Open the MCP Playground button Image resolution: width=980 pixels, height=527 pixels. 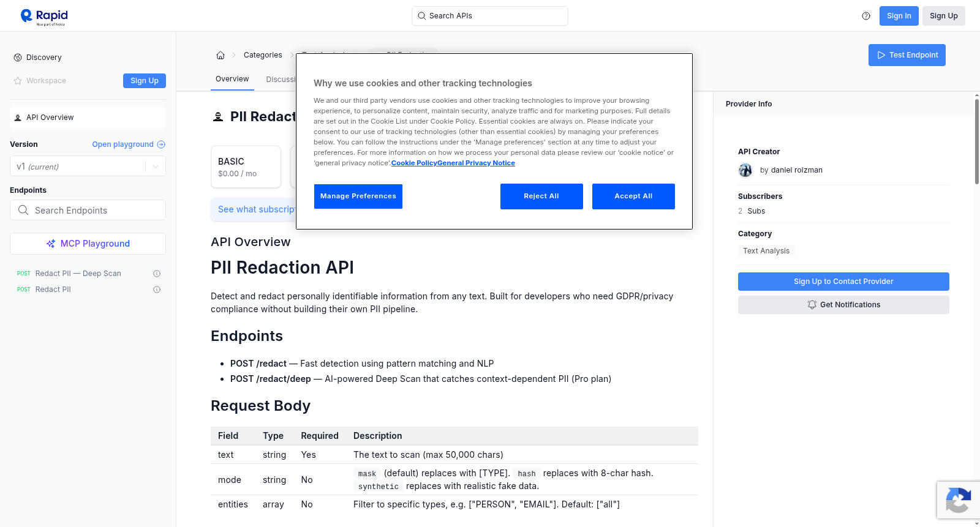point(88,244)
